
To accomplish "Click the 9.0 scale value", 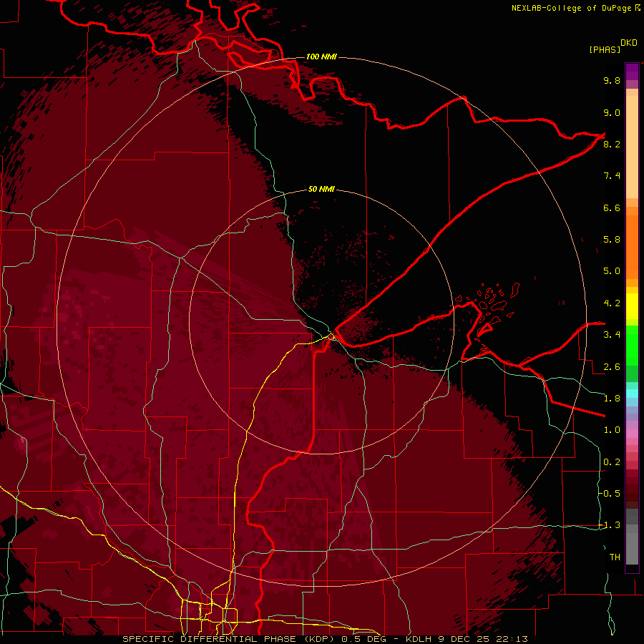I will [612, 112].
